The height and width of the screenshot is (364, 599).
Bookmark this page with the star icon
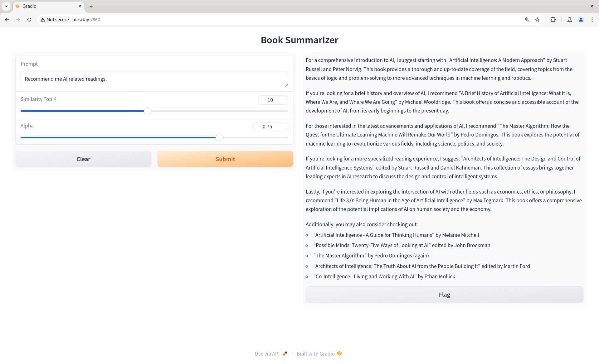[x=537, y=20]
